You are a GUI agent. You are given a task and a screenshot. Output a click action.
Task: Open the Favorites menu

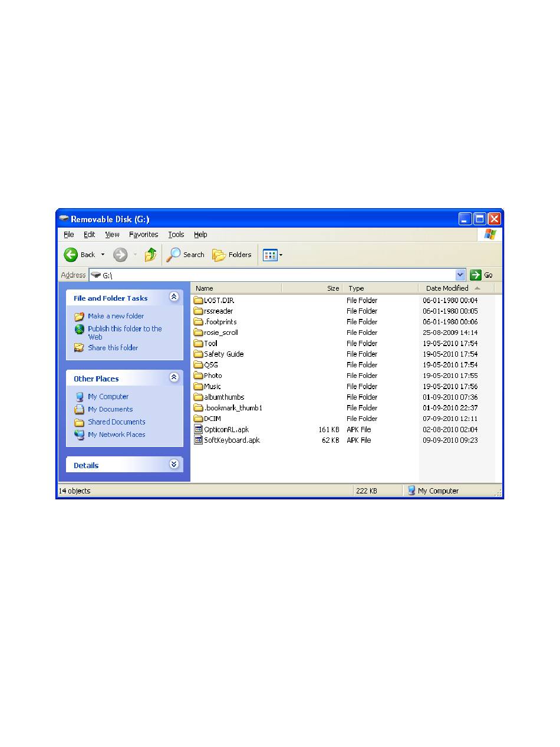pyautogui.click(x=144, y=235)
